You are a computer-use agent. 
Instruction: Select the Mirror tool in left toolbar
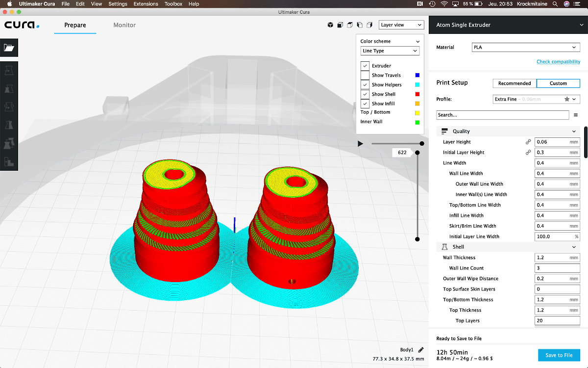pyautogui.click(x=9, y=125)
